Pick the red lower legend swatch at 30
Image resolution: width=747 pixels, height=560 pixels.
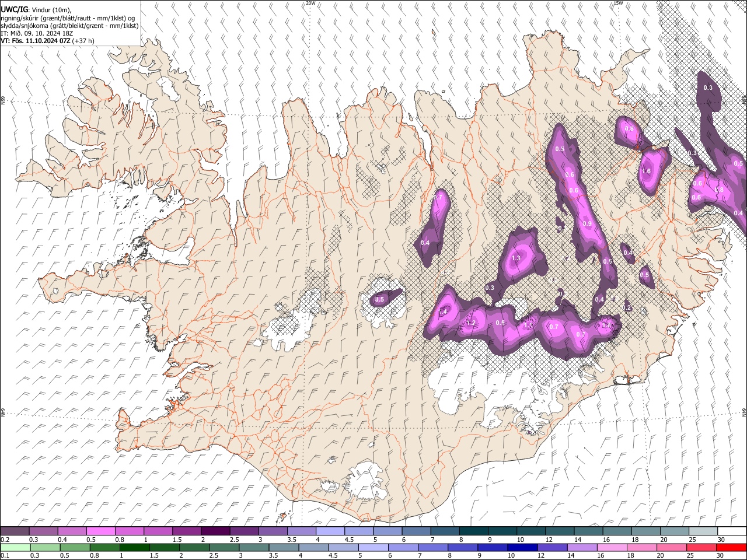[731, 547]
